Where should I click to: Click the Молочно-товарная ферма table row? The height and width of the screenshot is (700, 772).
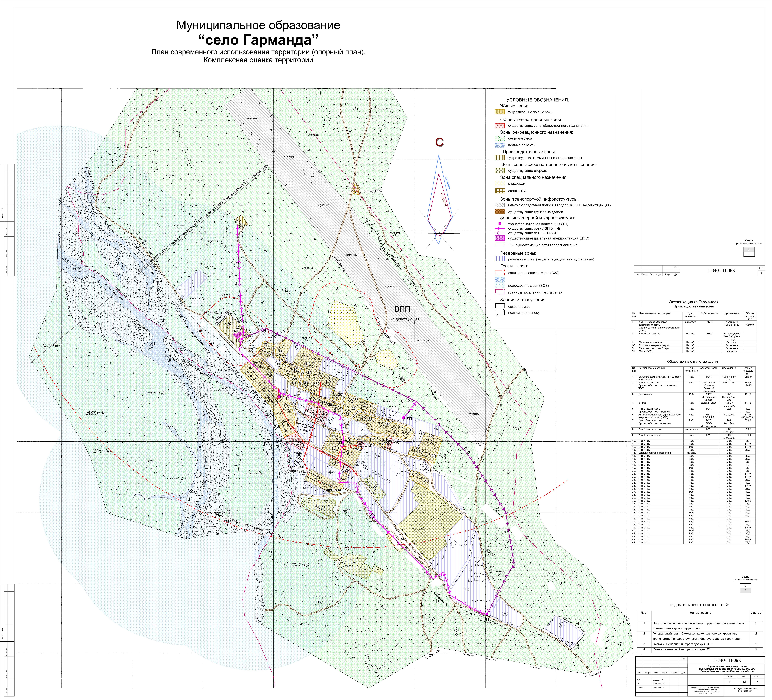694,345
